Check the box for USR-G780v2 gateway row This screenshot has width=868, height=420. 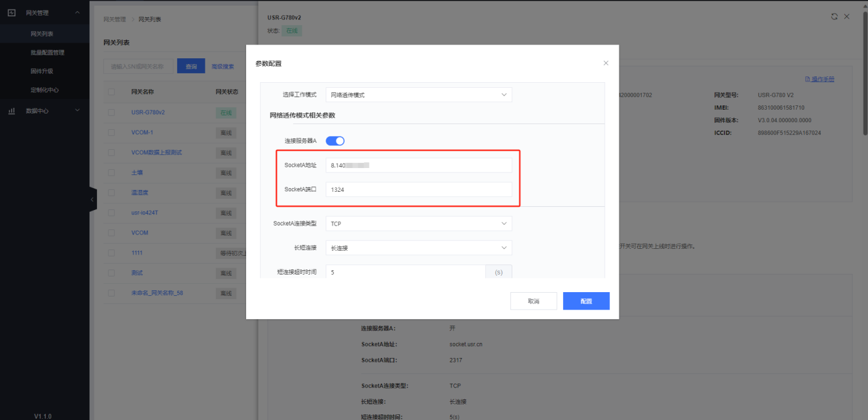[x=111, y=113]
